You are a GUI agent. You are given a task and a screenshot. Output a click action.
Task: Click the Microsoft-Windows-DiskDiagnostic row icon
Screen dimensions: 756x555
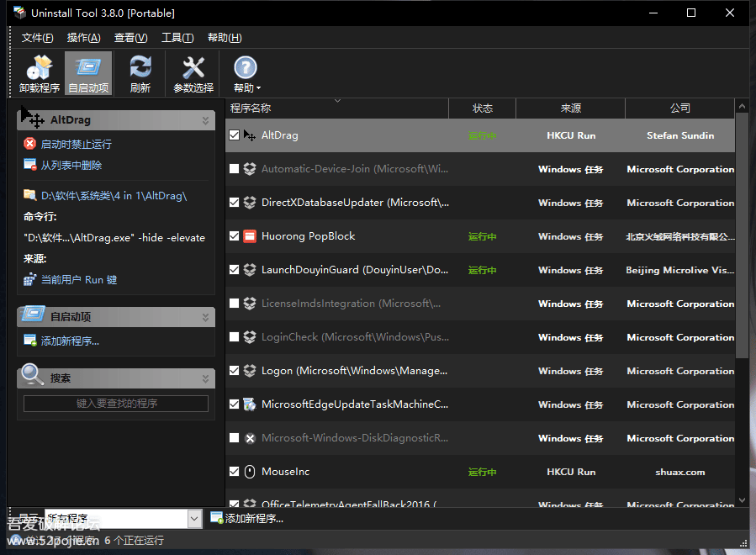(x=250, y=438)
